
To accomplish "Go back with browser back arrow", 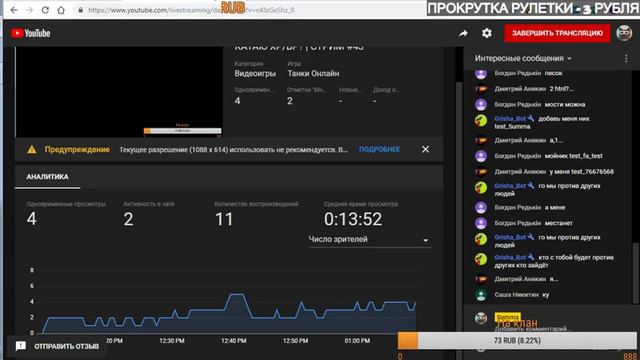I will pos(14,10).
